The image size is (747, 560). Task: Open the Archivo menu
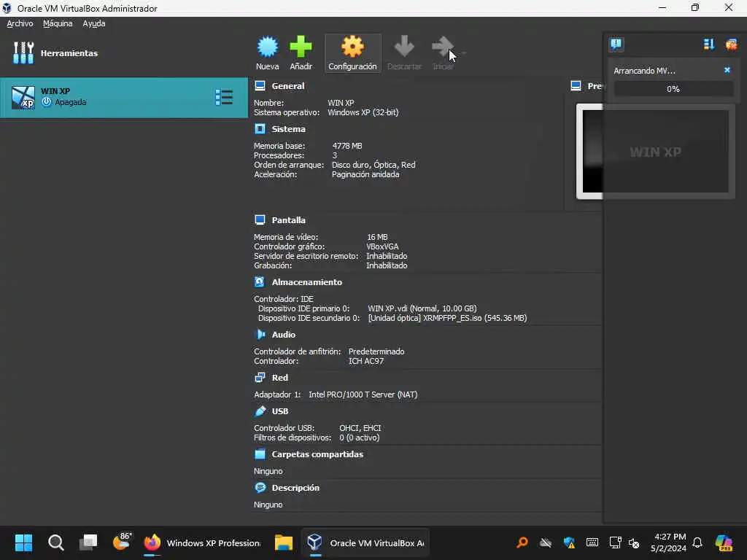pyautogui.click(x=20, y=23)
